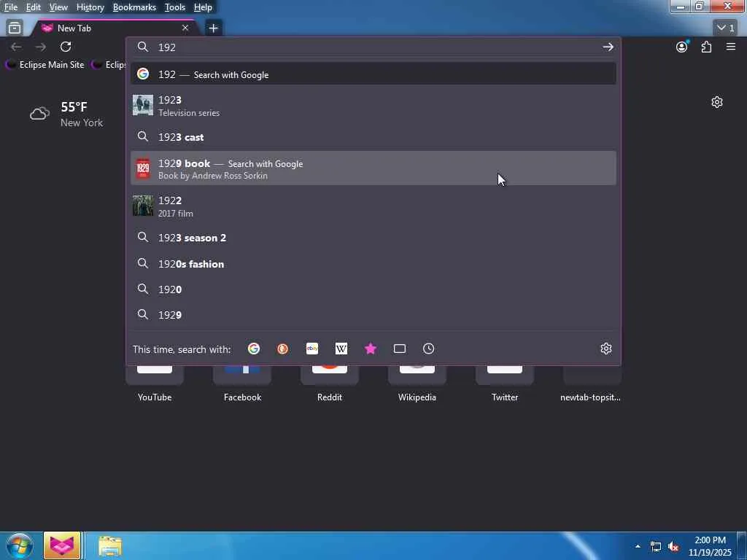This screenshot has height=560, width=747.
Task: Select the '1929 book' suggestion
Action: [x=373, y=168]
